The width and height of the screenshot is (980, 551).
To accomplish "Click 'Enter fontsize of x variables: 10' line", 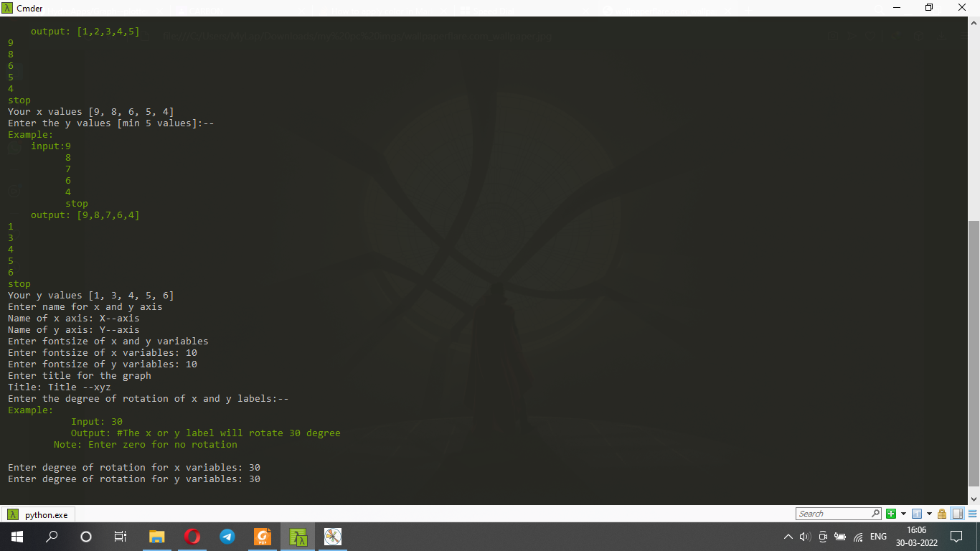I will coord(103,353).
